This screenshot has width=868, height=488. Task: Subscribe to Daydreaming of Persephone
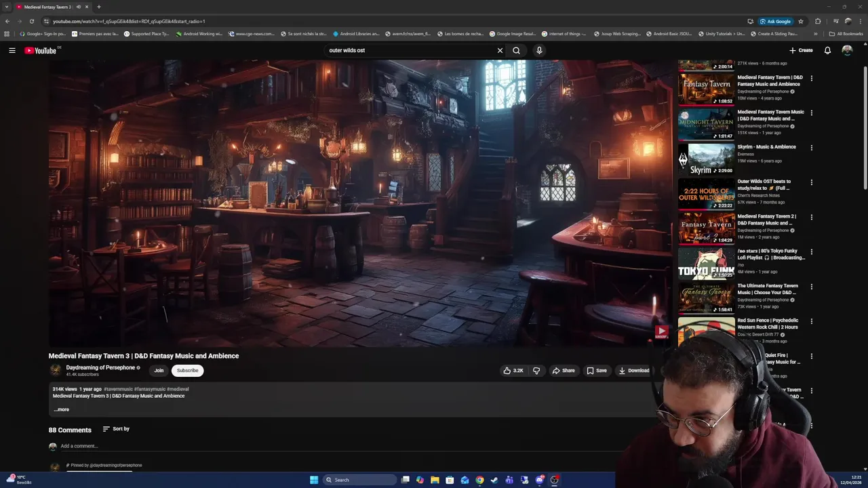188,371
